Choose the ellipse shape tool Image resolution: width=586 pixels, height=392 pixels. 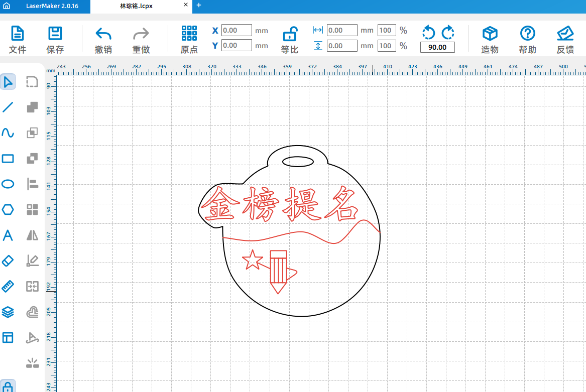8,184
